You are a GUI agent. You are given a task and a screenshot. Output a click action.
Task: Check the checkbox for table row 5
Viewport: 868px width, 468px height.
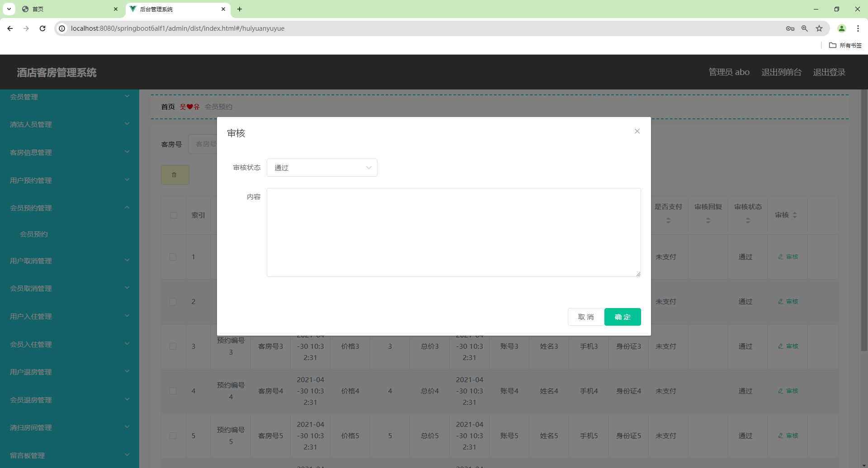(x=173, y=435)
